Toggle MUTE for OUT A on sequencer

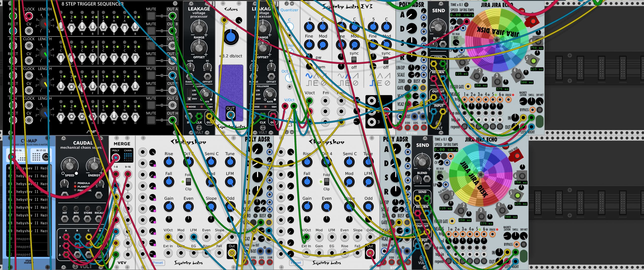pyautogui.click(x=151, y=16)
